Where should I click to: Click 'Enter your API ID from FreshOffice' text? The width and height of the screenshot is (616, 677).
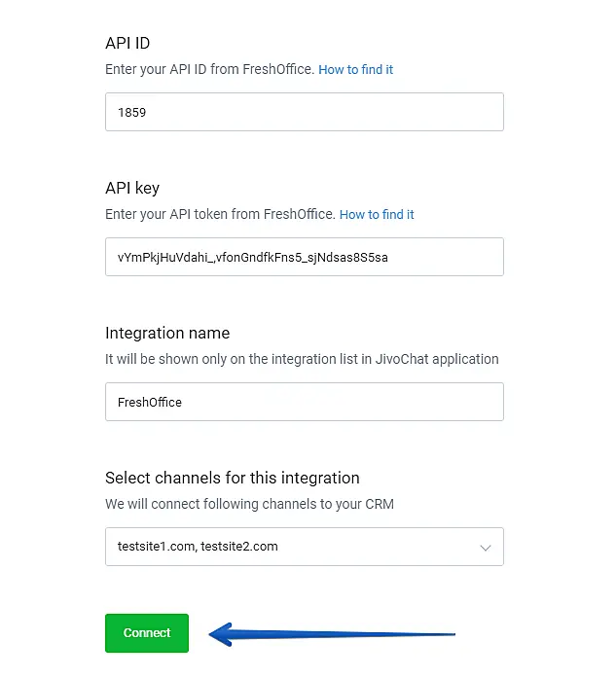click(x=209, y=70)
